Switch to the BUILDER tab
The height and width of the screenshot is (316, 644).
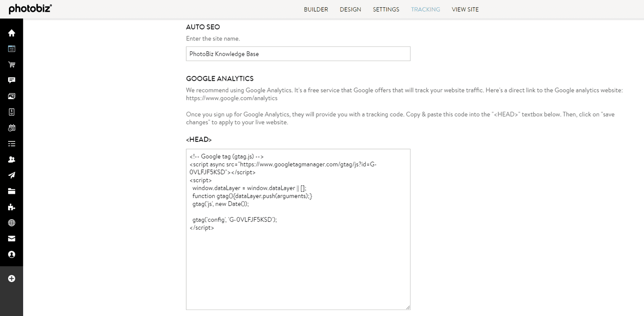coord(316,9)
